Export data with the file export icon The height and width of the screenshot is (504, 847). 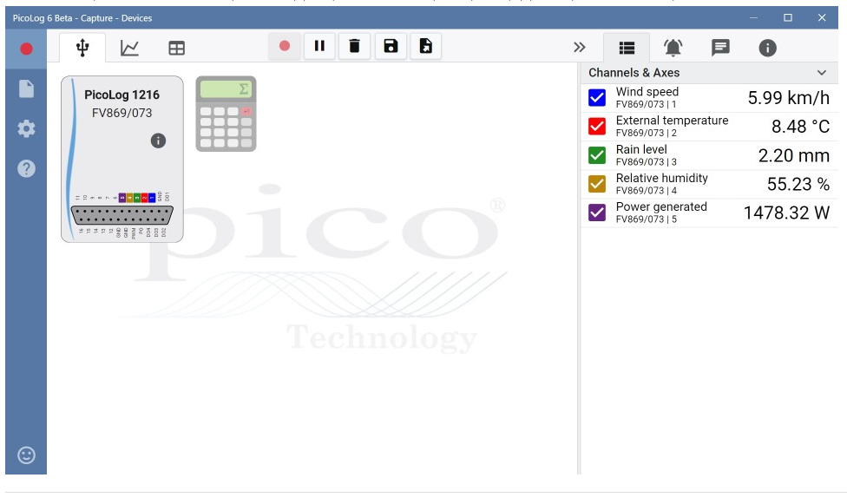tap(425, 47)
